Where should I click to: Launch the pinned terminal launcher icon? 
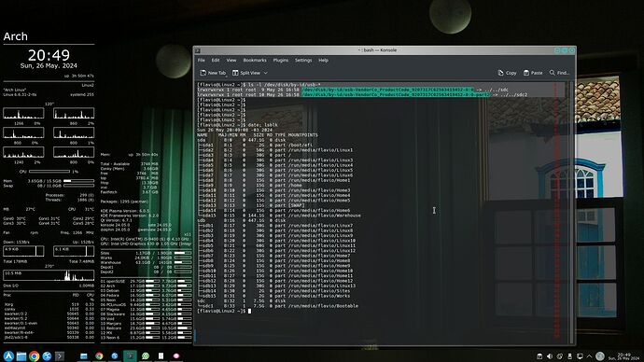click(x=60, y=355)
